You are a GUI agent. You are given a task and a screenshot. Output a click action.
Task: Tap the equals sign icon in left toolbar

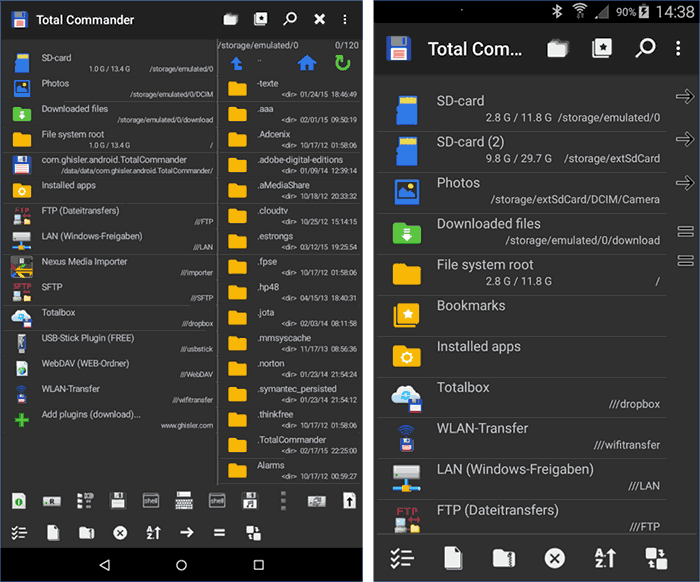tap(219, 532)
